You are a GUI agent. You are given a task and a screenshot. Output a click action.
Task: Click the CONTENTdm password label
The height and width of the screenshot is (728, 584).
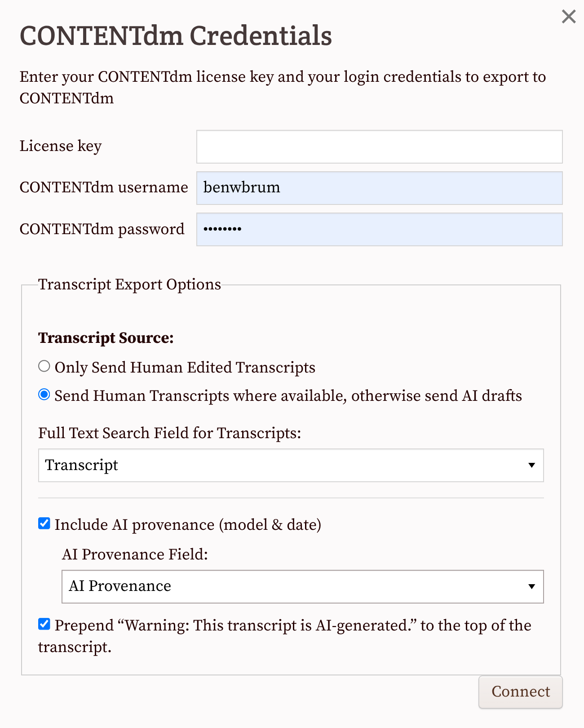[x=102, y=229]
